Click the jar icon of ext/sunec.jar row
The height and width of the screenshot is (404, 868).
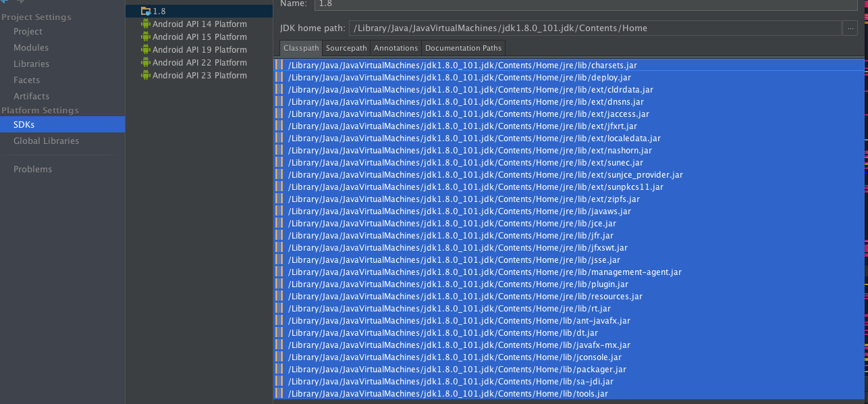[x=279, y=163]
